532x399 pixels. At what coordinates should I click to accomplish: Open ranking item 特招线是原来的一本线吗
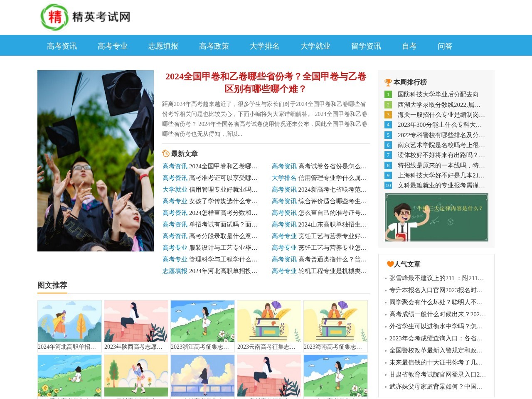pos(441,165)
